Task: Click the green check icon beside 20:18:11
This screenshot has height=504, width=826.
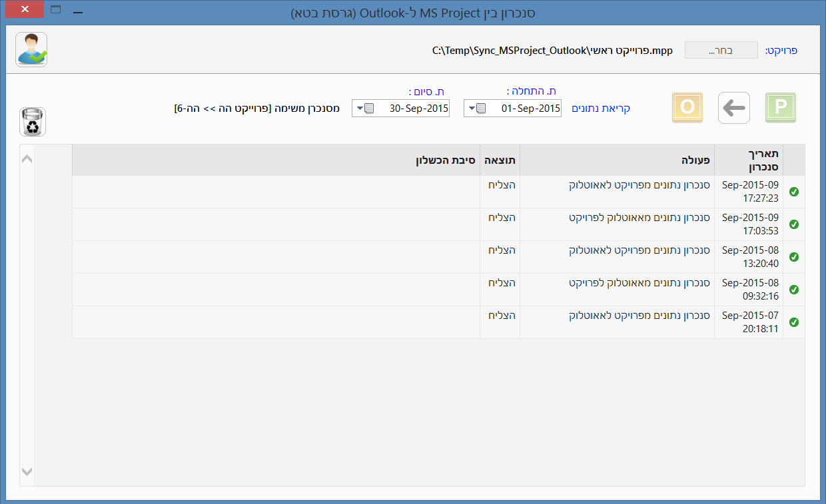Action: tap(794, 322)
